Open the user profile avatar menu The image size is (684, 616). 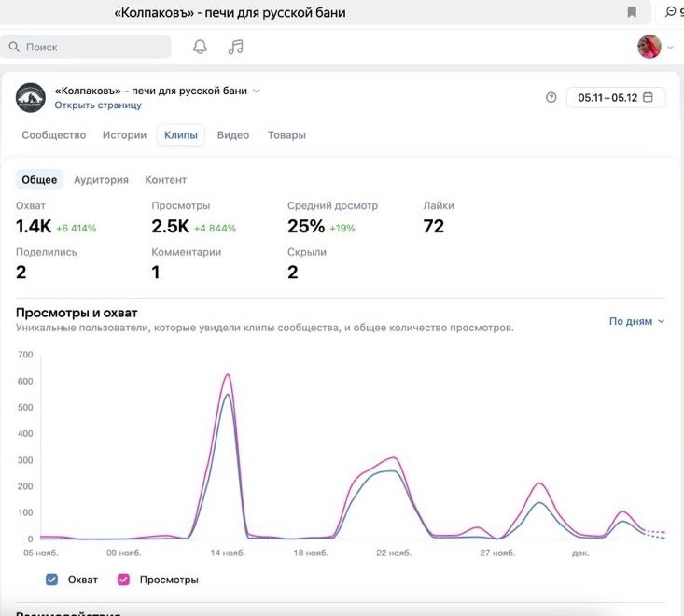point(649,47)
